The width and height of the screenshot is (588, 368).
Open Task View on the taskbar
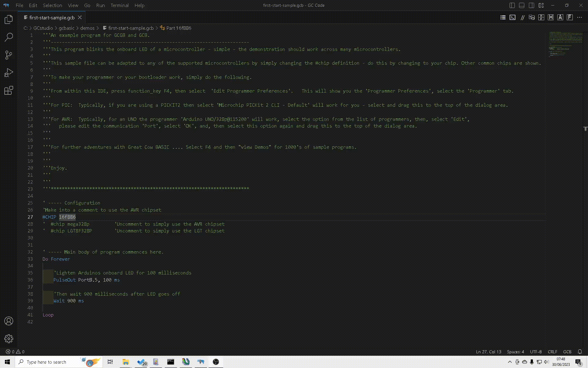(110, 362)
